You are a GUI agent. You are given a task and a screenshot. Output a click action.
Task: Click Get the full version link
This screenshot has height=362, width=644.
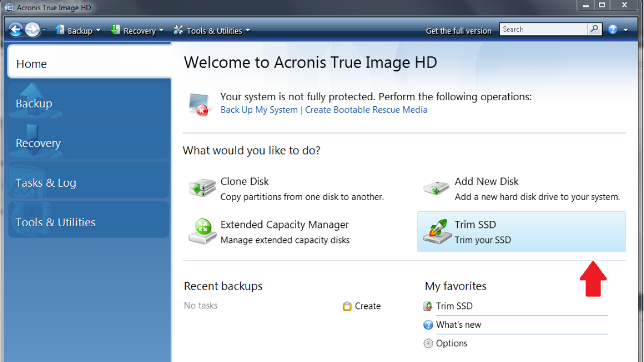[458, 31]
